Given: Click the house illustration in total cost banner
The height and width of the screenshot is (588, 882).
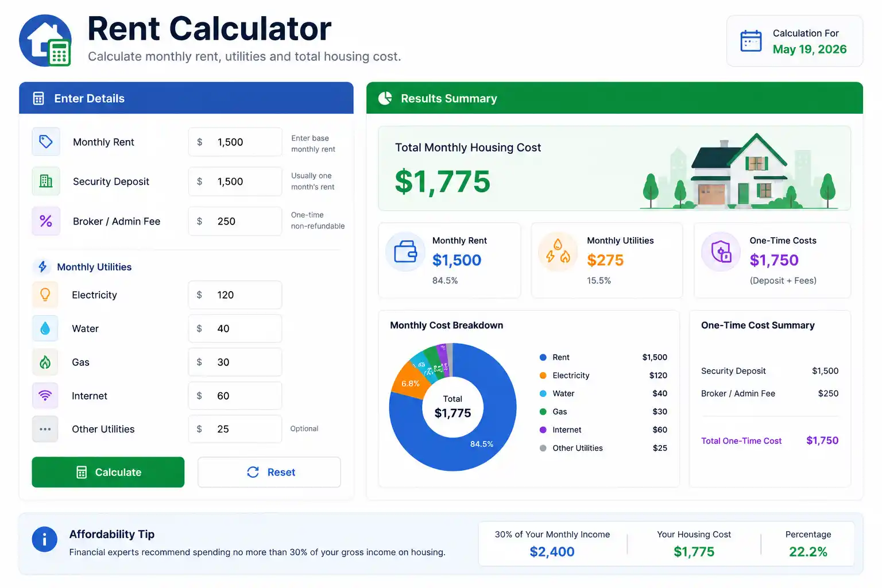Looking at the screenshot, I should tap(738, 170).
